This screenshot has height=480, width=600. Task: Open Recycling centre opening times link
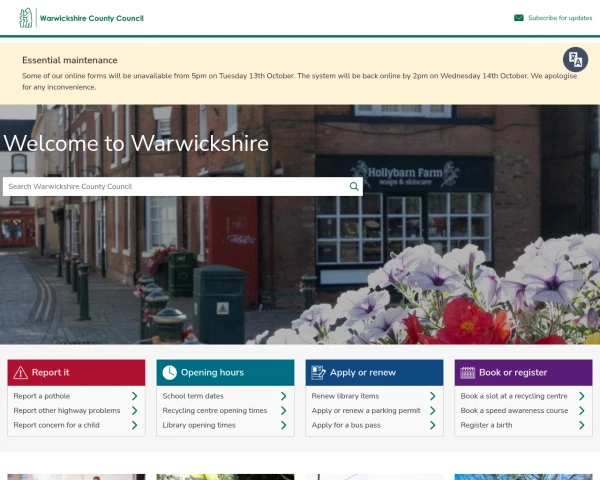[215, 410]
